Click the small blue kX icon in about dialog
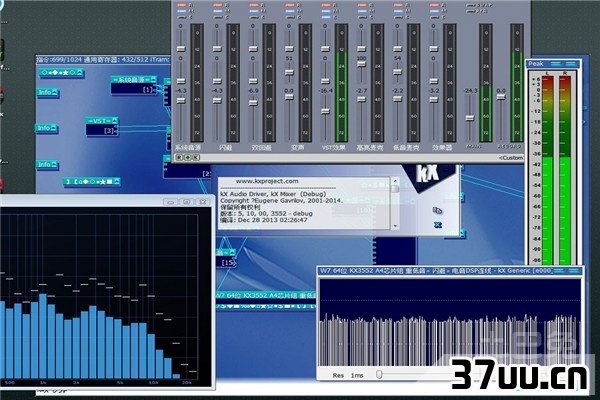 [438, 225]
